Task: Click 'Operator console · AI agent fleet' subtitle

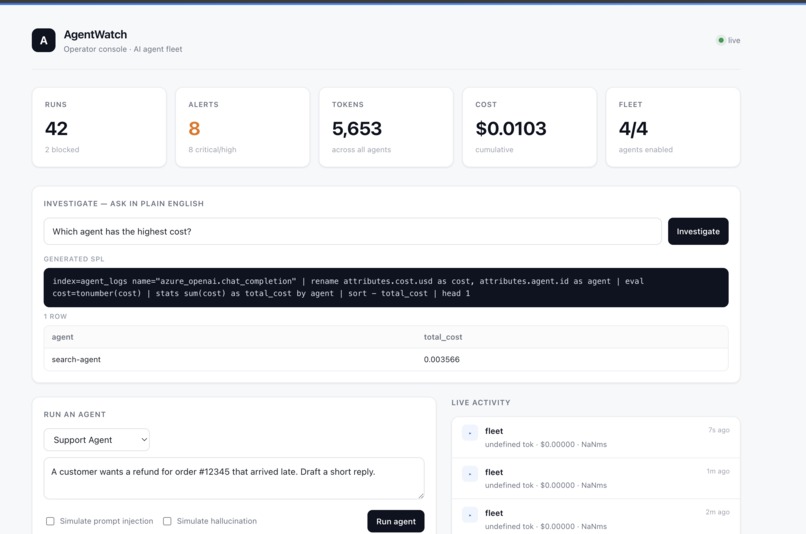Action: 123,49
